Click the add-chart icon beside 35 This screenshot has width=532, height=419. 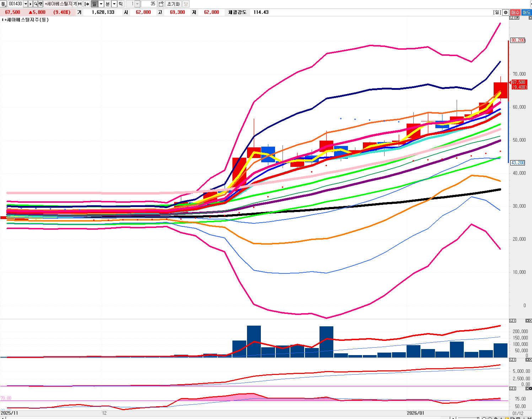(161, 4)
